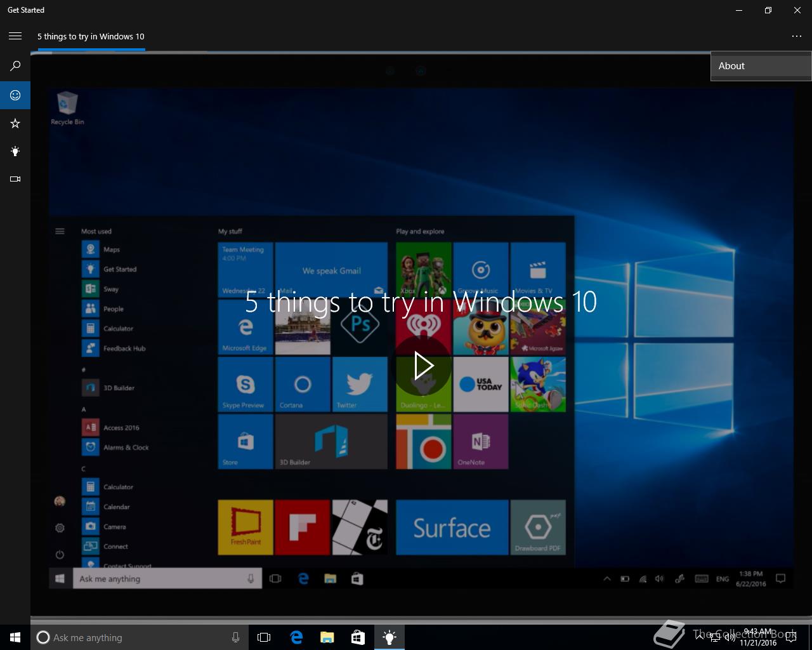Restore down the Get Started window

click(x=768, y=10)
